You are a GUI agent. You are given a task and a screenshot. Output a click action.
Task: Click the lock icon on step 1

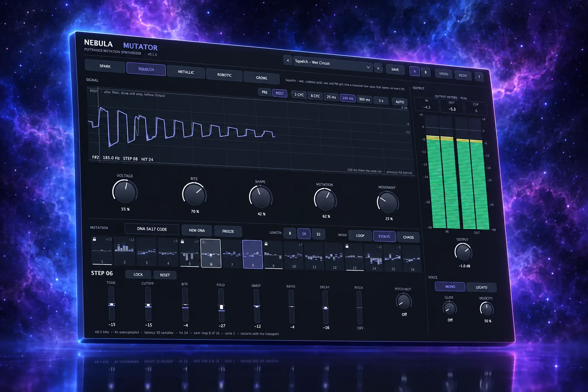(94, 239)
